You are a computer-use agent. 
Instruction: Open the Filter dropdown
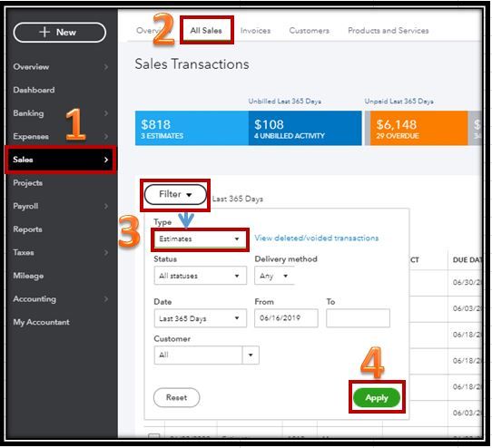(175, 194)
